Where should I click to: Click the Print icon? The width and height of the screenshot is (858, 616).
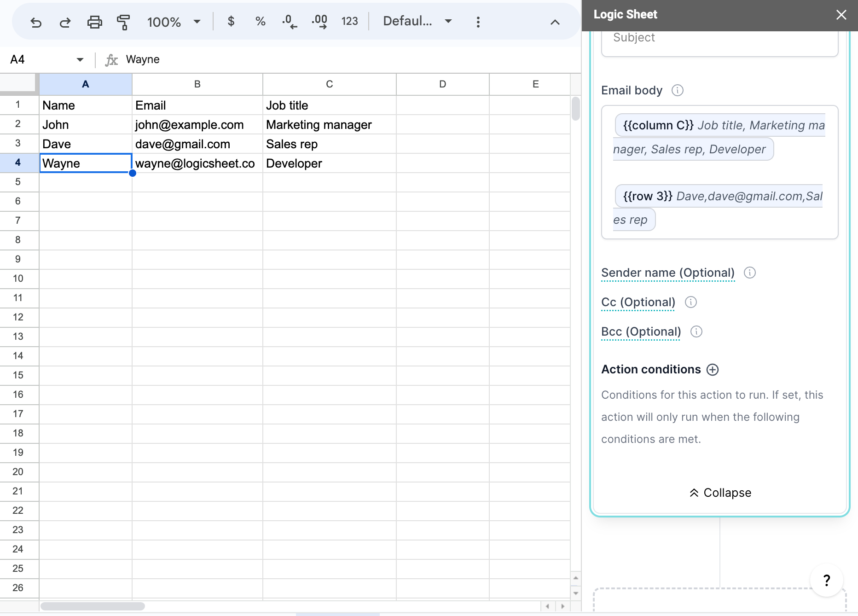[x=95, y=21]
